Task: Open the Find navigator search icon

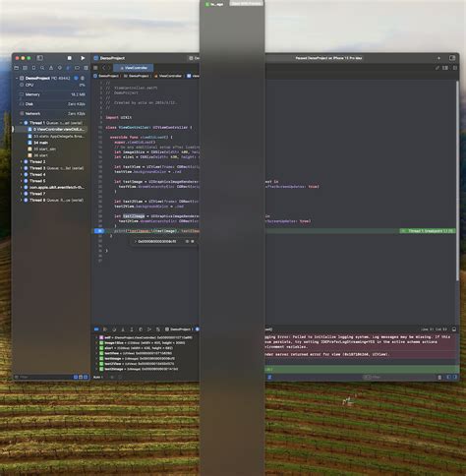Action: (42, 68)
